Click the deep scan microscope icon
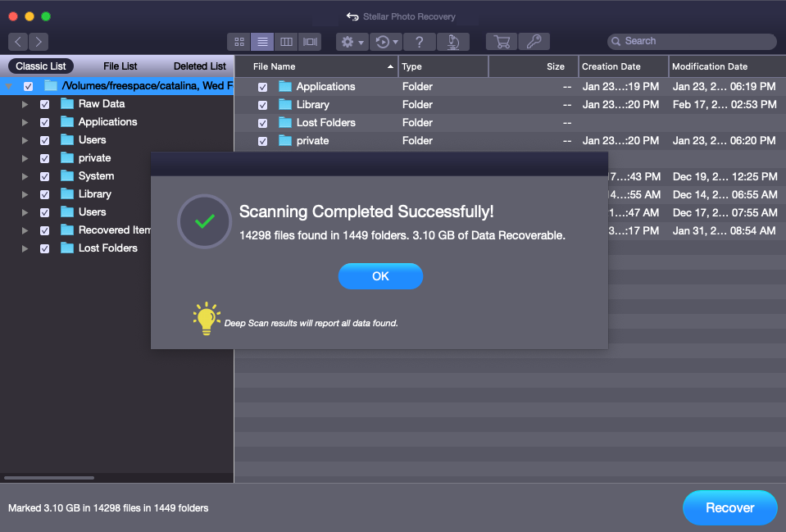Viewport: 786px width, 532px height. pyautogui.click(x=453, y=42)
